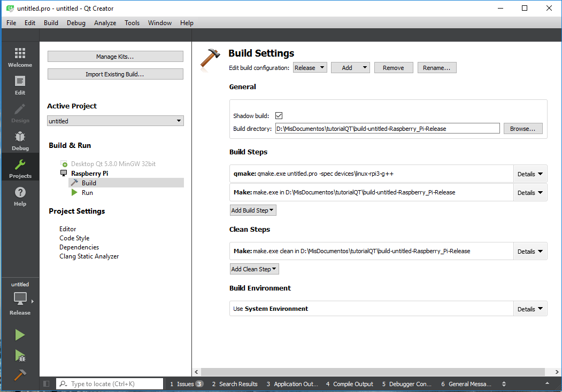562x392 pixels.
Task: Show the Debugger Console pane
Action: tap(407, 384)
